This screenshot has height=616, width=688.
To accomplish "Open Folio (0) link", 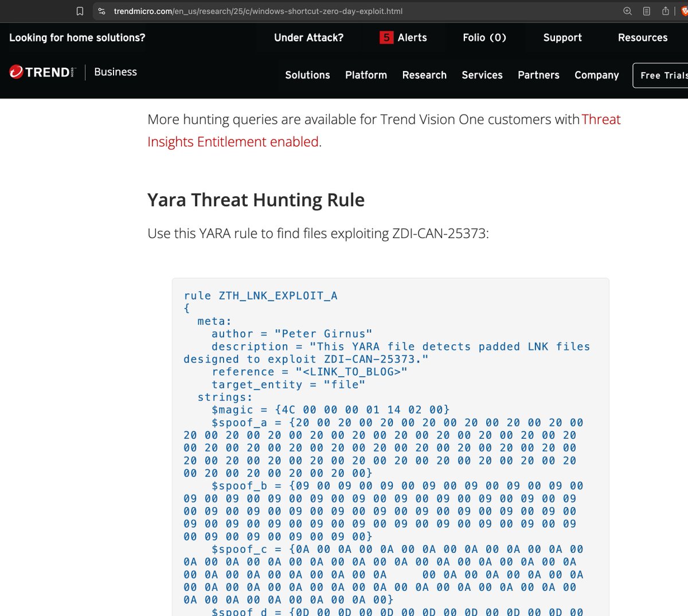I will click(x=484, y=37).
